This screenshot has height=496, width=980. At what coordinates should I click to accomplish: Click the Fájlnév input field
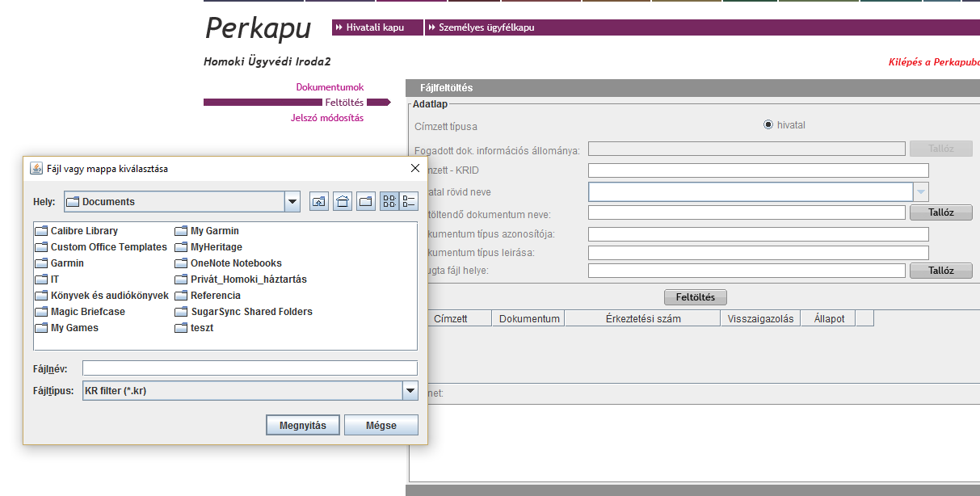coord(250,368)
